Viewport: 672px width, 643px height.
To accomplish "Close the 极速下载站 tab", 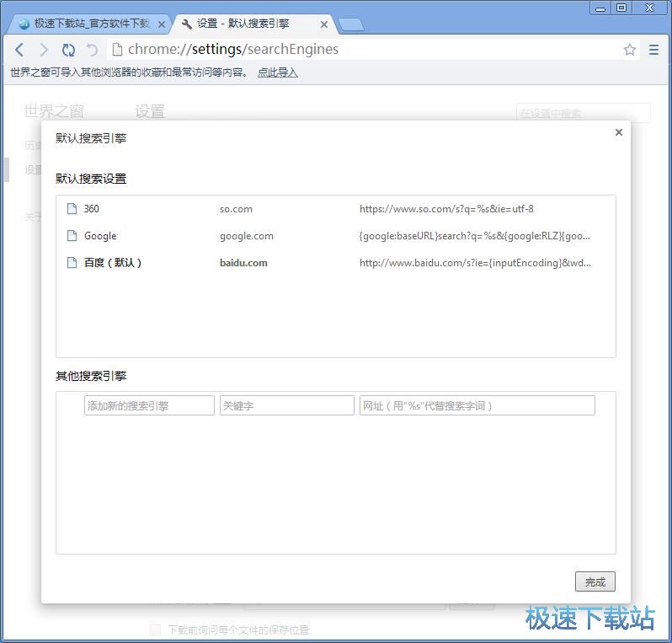I will click(162, 25).
